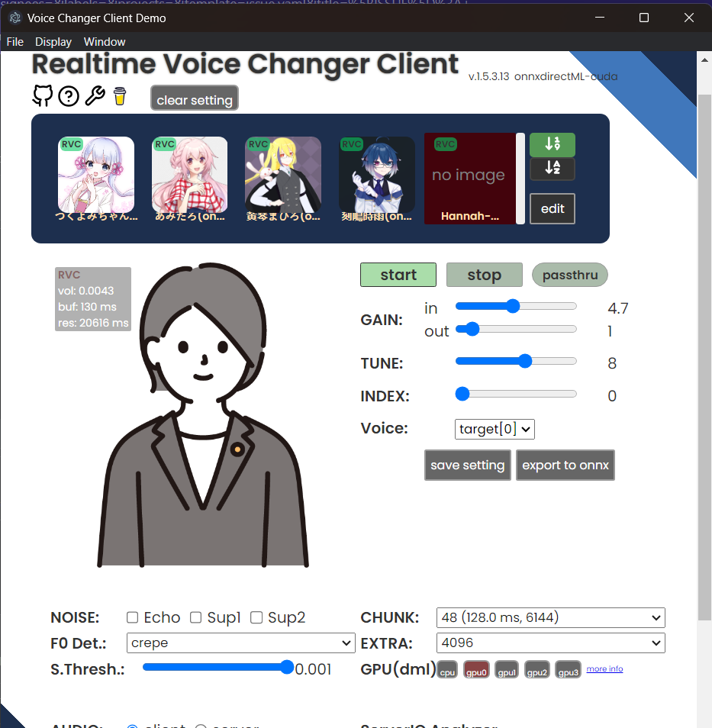Enable the Echo noise checkbox
Viewport: 712px width, 728px height.
131,617
